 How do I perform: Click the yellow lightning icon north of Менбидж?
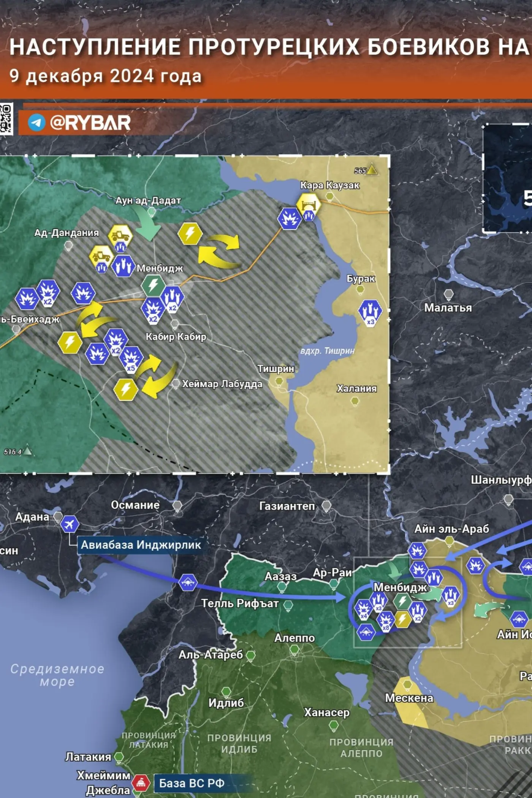[x=190, y=234]
